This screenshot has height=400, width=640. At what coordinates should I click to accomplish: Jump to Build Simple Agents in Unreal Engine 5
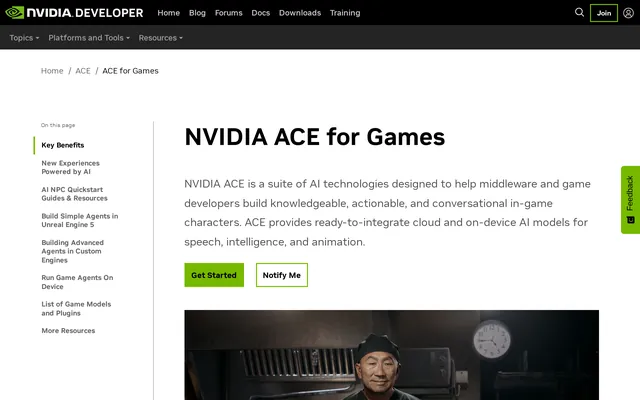pos(80,220)
